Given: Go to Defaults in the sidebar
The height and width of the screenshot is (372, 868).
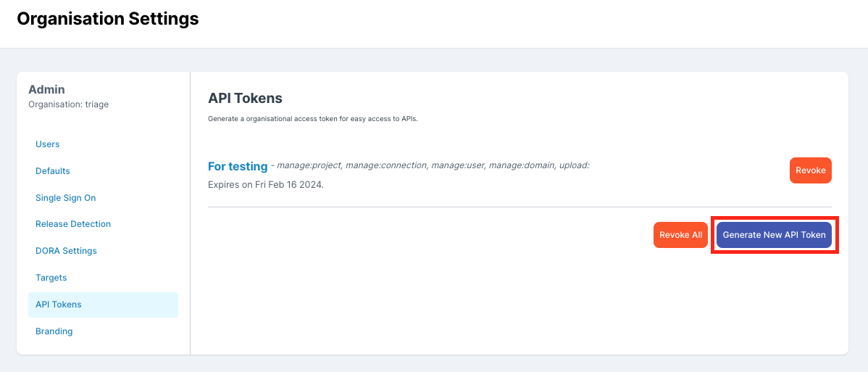Looking at the screenshot, I should point(53,171).
